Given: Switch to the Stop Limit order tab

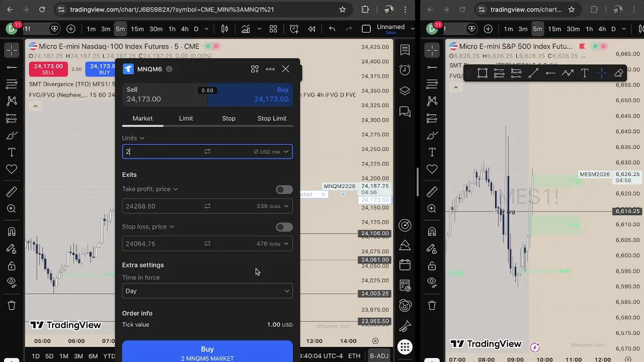Looking at the screenshot, I should coord(272,118).
